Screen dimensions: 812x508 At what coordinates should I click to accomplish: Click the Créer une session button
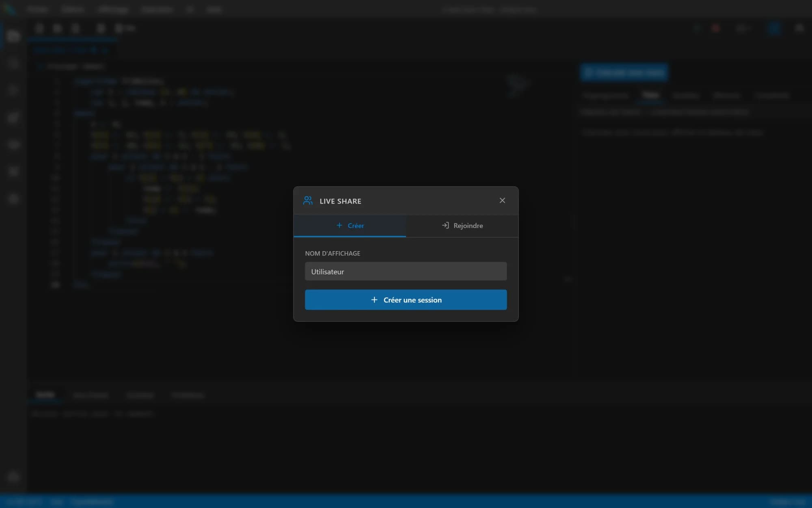406,300
